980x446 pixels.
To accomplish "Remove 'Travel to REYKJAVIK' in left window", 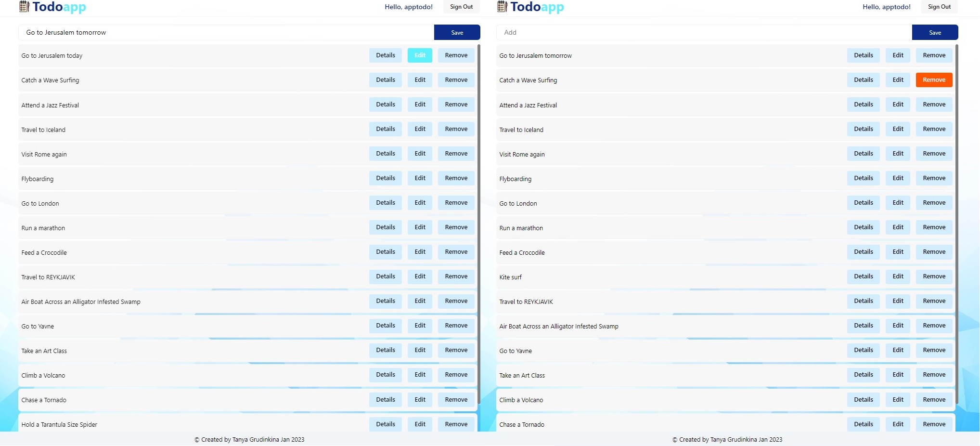I will point(456,276).
